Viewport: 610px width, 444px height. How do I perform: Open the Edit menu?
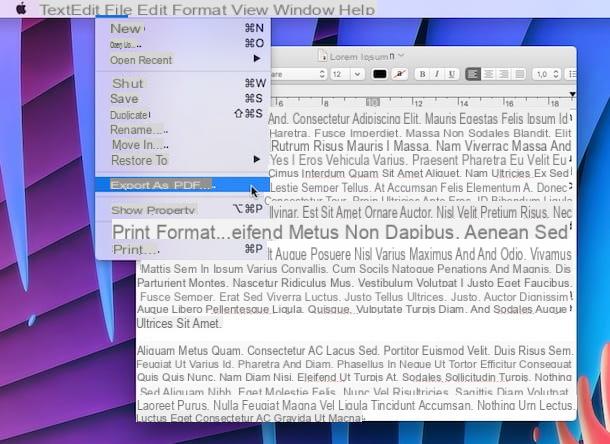tap(152, 10)
